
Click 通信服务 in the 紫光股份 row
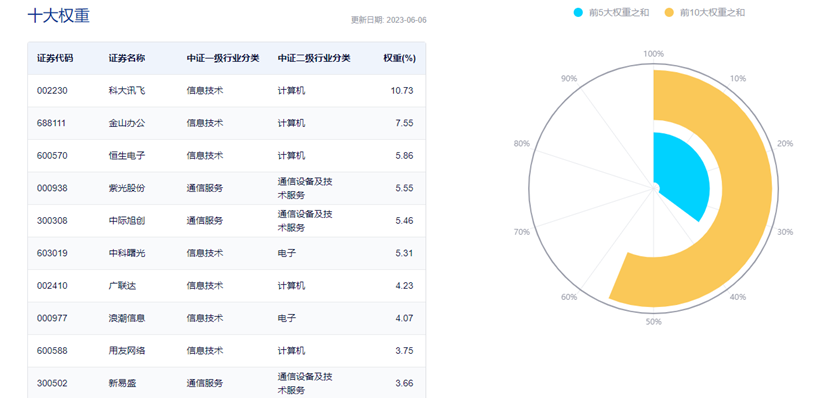[205, 188]
